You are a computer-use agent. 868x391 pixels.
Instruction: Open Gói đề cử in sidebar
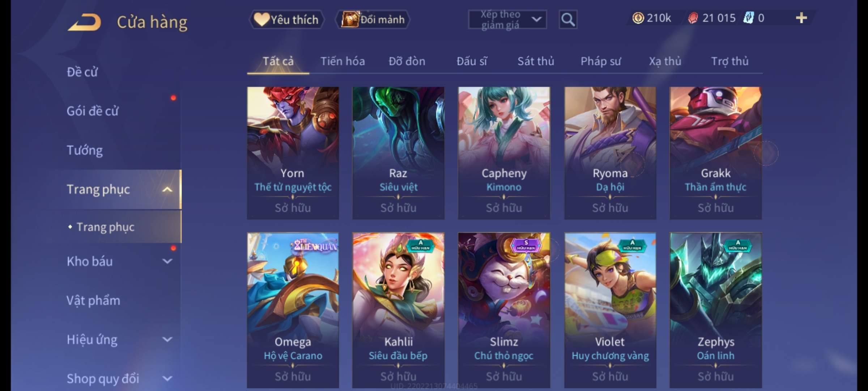92,111
